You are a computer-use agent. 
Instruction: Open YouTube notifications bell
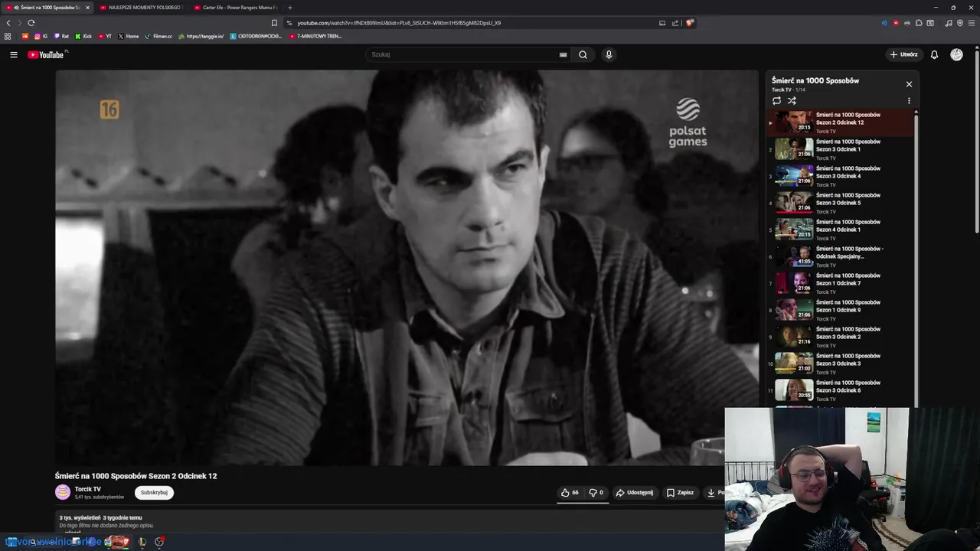coord(934,54)
